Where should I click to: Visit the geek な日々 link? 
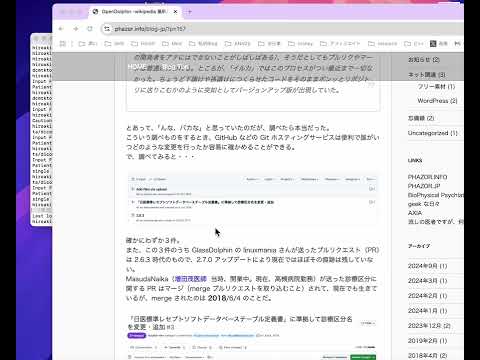coord(423,204)
